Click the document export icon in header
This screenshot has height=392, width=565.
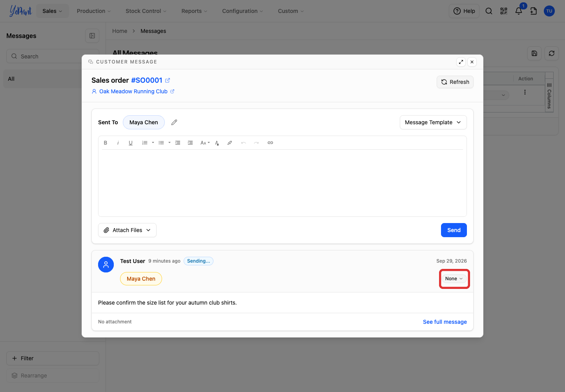(534, 11)
